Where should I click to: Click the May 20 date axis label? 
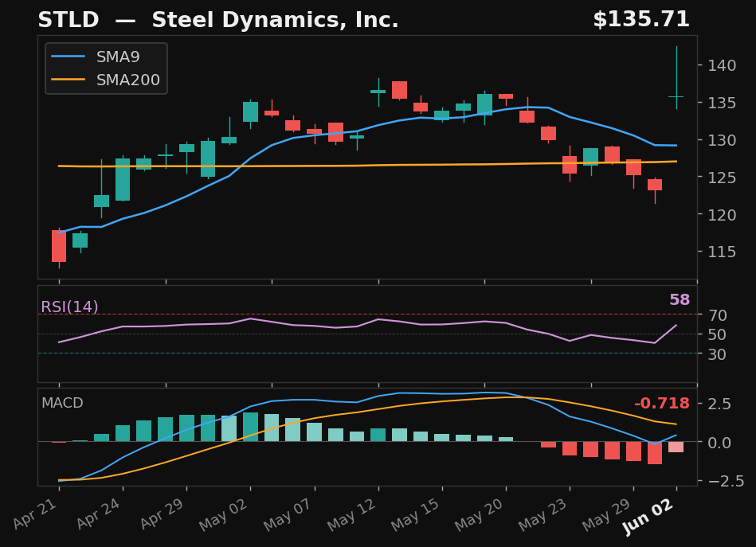[480, 514]
